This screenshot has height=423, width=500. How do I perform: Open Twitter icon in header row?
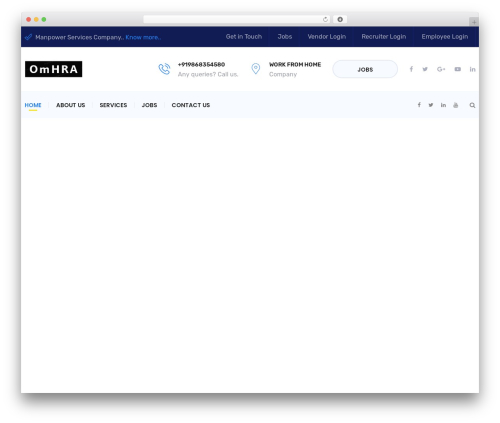click(425, 69)
